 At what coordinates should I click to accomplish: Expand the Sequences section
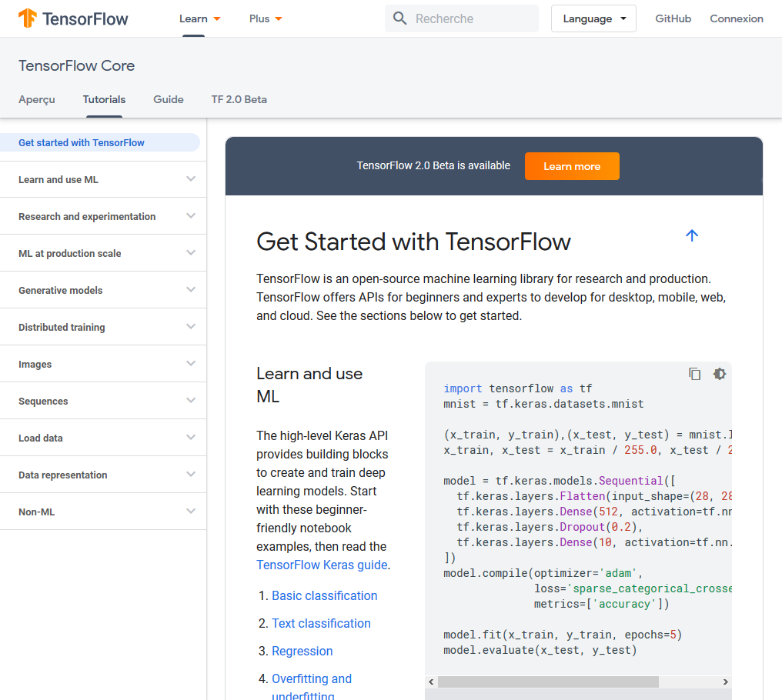[103, 401]
